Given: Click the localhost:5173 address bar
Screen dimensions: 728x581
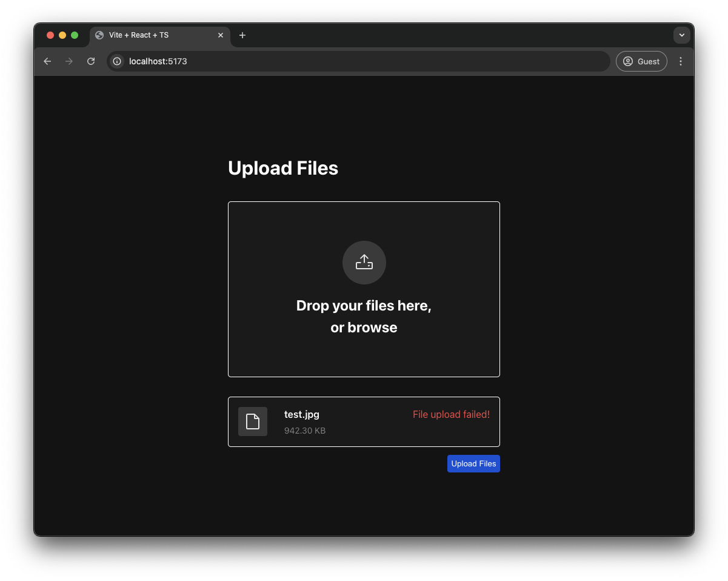Looking at the screenshot, I should point(358,61).
